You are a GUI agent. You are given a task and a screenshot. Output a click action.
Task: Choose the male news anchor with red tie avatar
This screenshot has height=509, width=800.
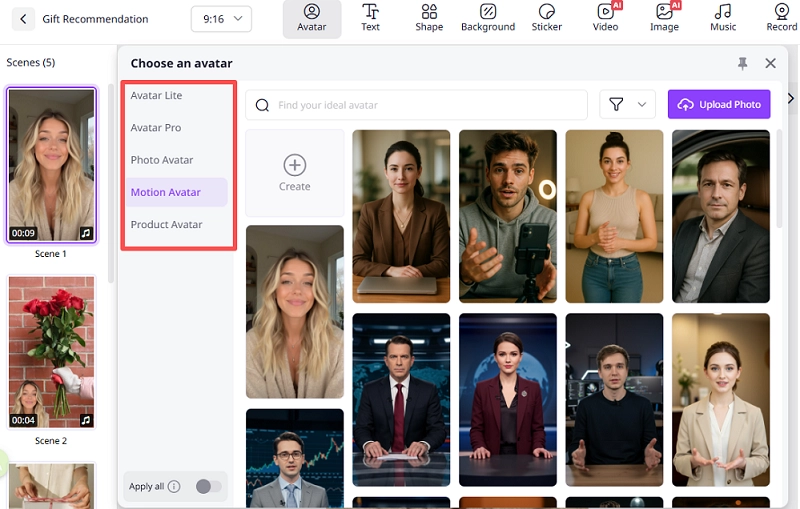401,400
